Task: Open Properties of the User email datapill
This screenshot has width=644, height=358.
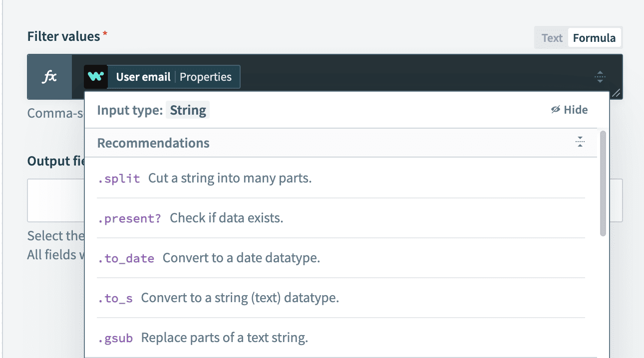Action: pos(207,77)
